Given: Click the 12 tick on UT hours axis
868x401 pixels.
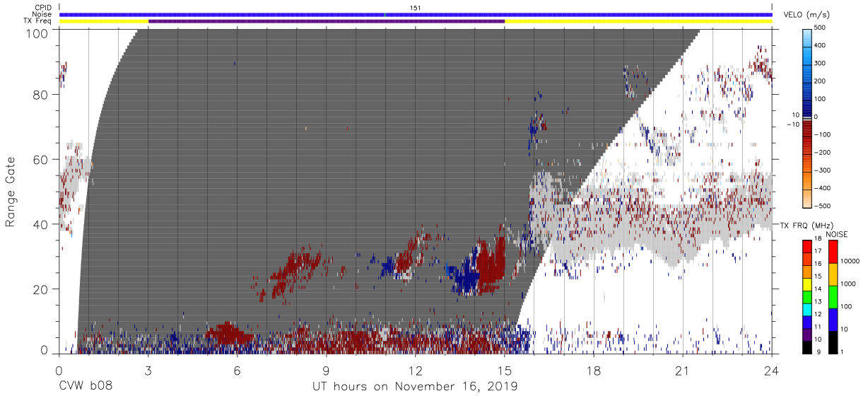Looking at the screenshot, I should pos(416,370).
